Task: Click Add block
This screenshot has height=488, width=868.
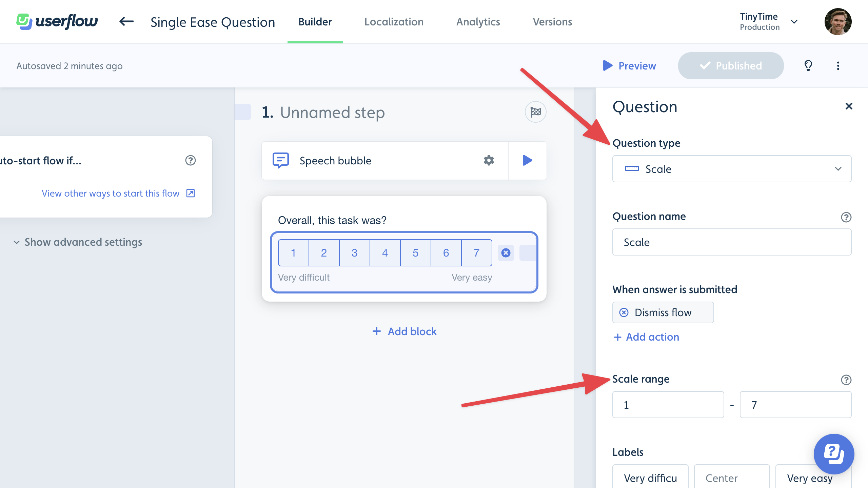Action: pos(404,331)
